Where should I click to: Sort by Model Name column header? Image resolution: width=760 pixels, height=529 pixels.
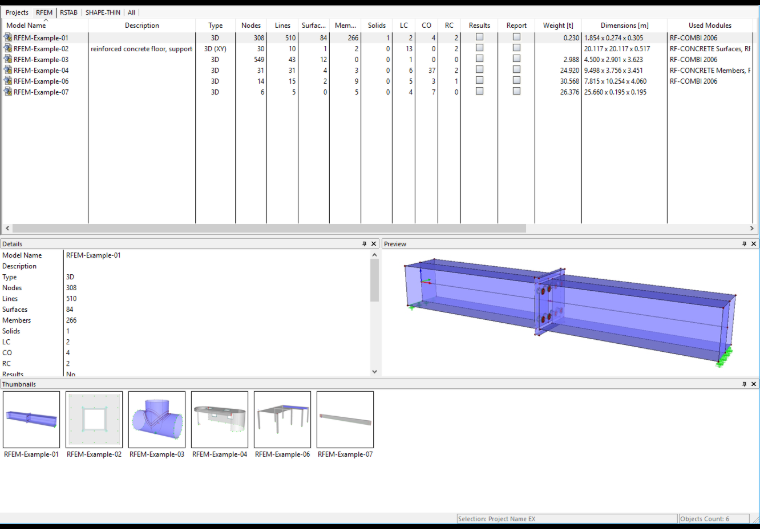point(45,25)
